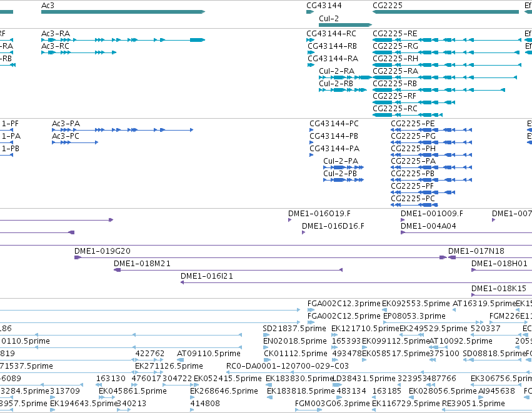Select the Ac3-PA coding sequence
Image resolution: width=532 pixels, height=413 pixels.
tap(123, 130)
